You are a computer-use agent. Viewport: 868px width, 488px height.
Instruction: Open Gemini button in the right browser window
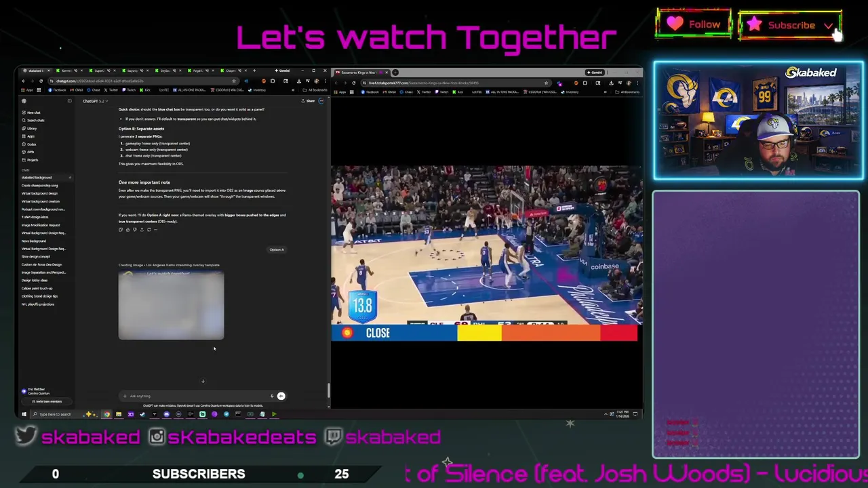(x=595, y=73)
